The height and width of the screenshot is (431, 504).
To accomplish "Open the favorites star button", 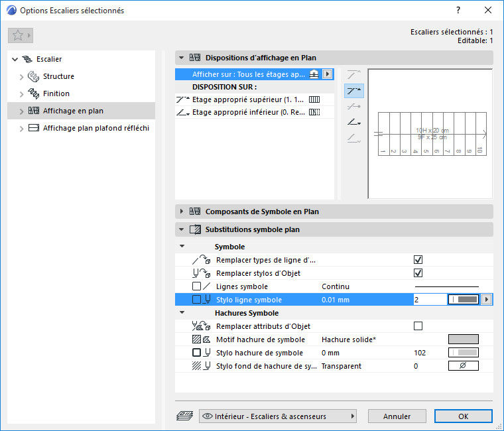I will (21, 35).
